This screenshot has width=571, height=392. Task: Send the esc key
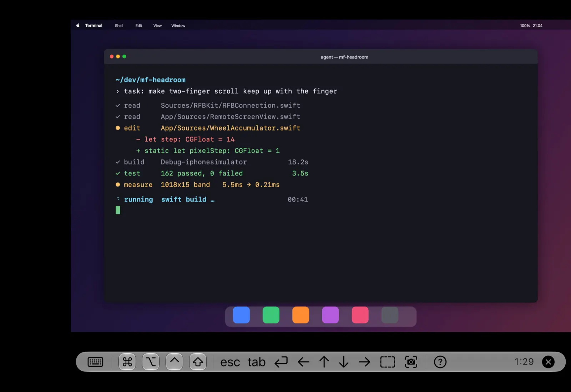tap(230, 362)
